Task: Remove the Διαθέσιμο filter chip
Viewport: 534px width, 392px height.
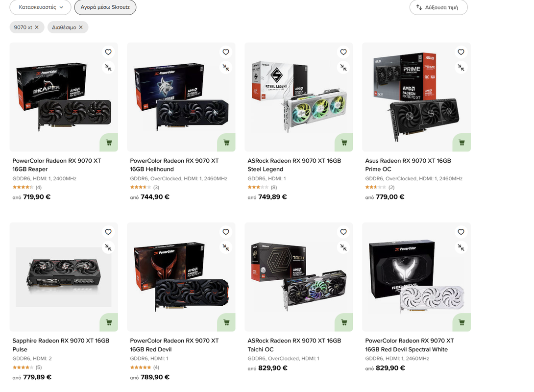Action: (x=81, y=27)
